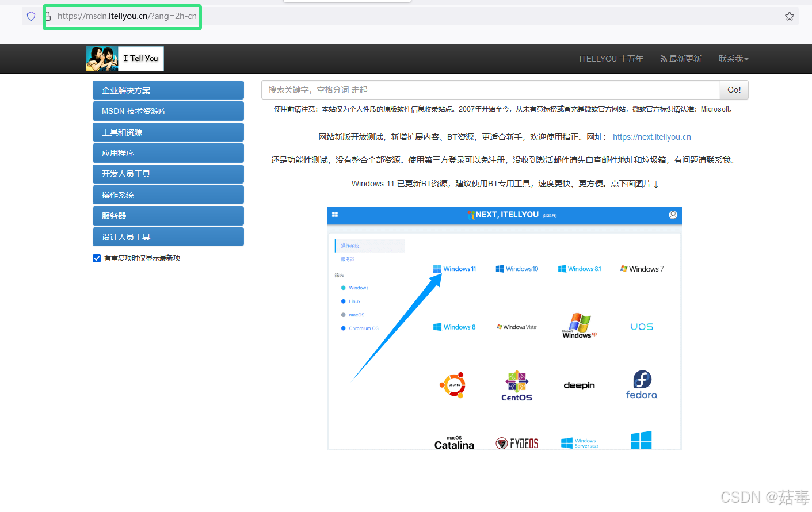Click the grid menu icon in NEXT banner
This screenshot has width=812, height=512.
335,215
